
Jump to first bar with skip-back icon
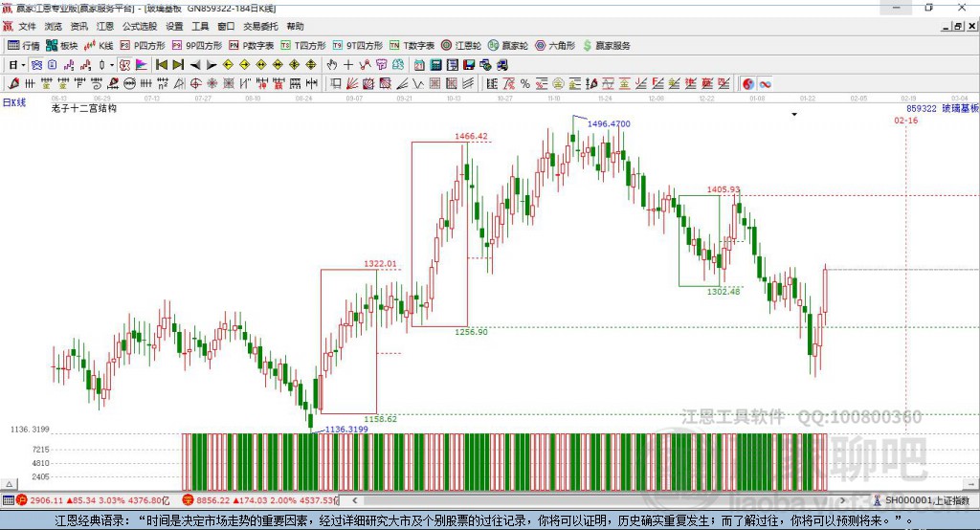pyautogui.click(x=161, y=65)
